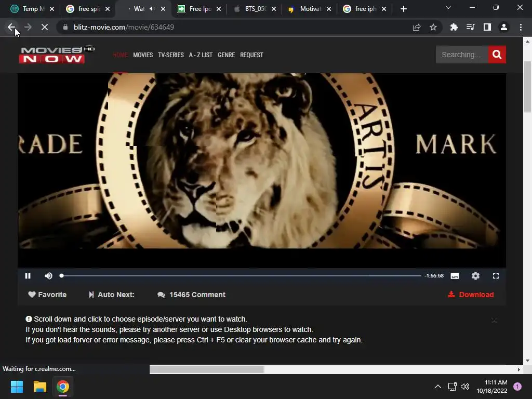Open the player settings gear
The image size is (532, 399).
coord(476,276)
